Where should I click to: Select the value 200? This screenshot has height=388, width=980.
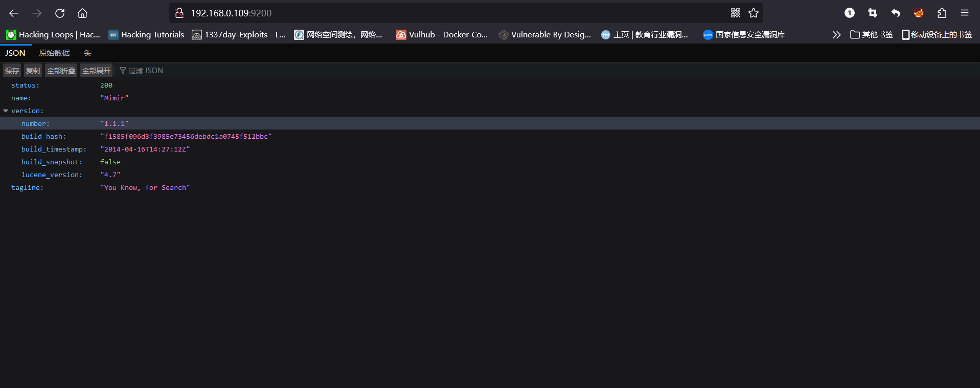[106, 85]
